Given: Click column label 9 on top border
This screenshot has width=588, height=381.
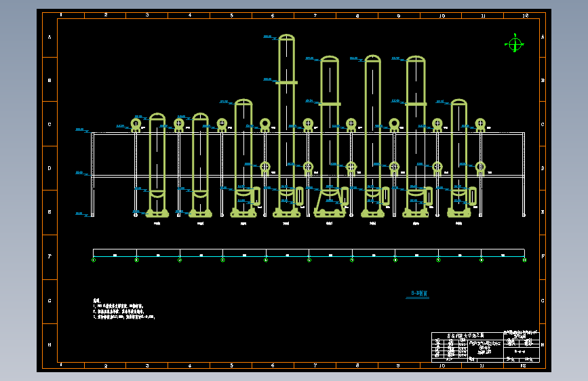Looking at the screenshot, I should point(398,16).
